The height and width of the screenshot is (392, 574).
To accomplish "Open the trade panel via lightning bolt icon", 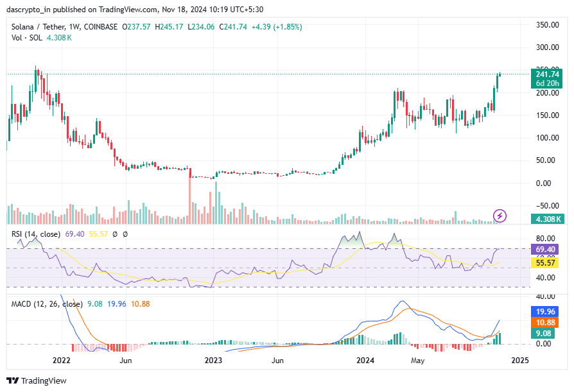I will click(500, 217).
